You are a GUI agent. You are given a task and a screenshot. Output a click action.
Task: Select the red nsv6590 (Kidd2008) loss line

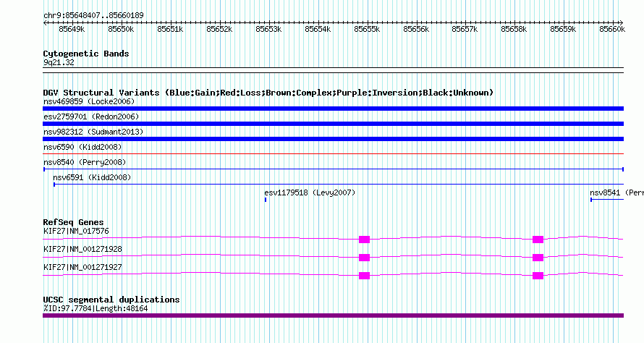(x=333, y=154)
